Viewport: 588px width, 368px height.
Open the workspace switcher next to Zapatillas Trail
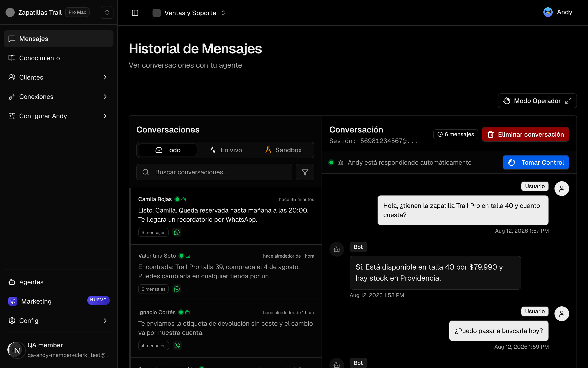tap(107, 12)
